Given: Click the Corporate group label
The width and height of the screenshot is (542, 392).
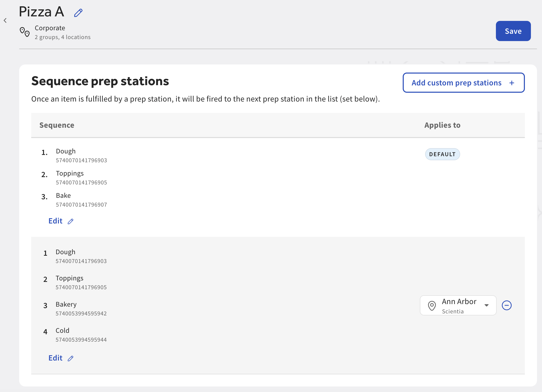Looking at the screenshot, I should pyautogui.click(x=50, y=28).
